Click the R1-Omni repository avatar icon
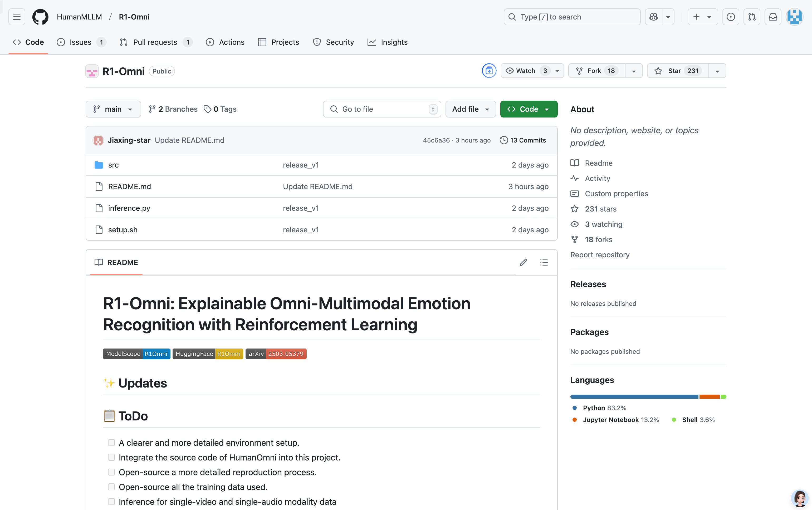The width and height of the screenshot is (812, 510). tap(92, 71)
